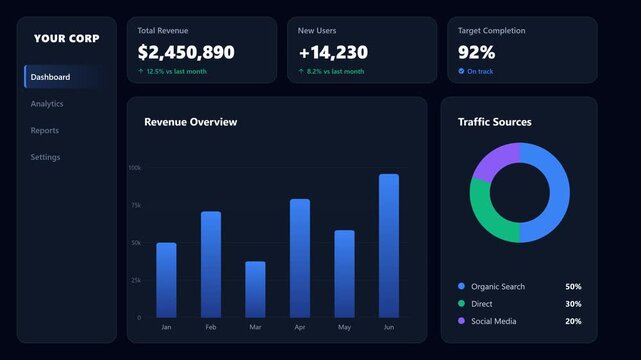641x360 pixels.
Task: Click the blue Organic Search donut segment
Action: click(560, 192)
